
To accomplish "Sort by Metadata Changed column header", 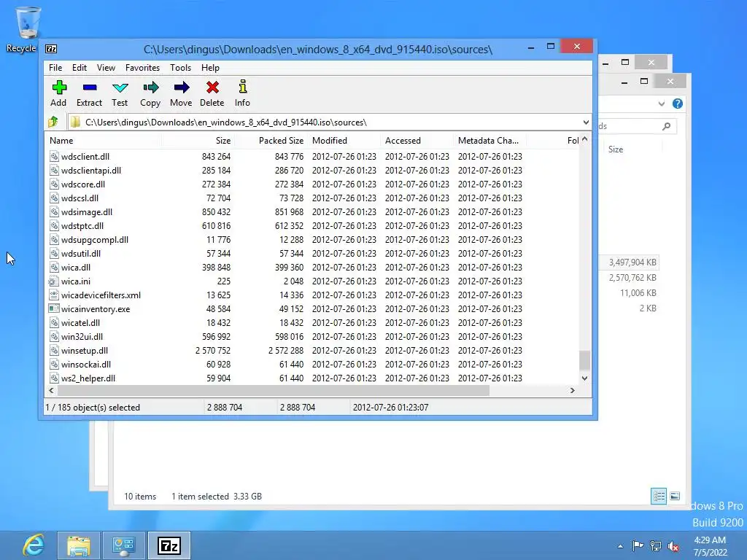I will pyautogui.click(x=490, y=141).
